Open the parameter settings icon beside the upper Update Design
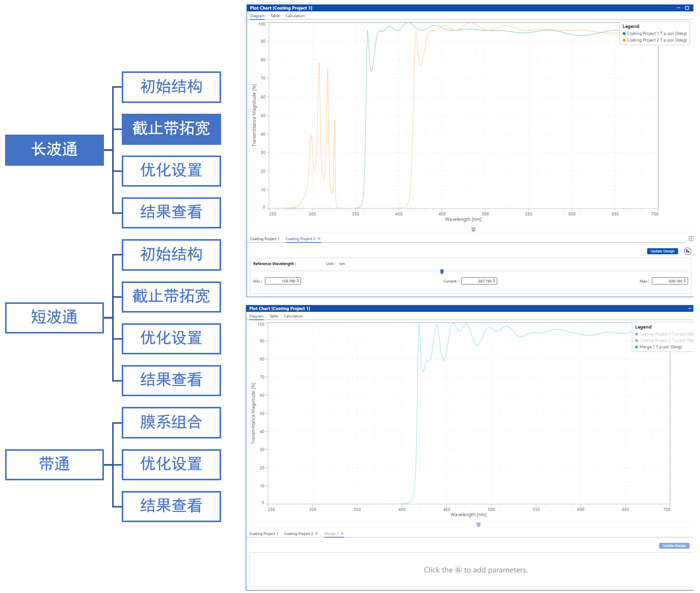Viewport: 700px width, 593px height. (x=687, y=251)
